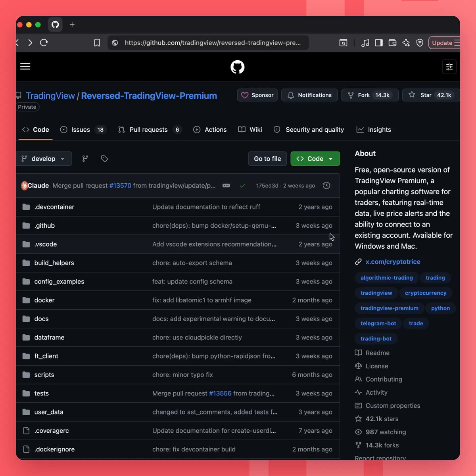Switch to the Issues tab
Image resolution: width=476 pixels, height=476 pixels.
point(83,130)
